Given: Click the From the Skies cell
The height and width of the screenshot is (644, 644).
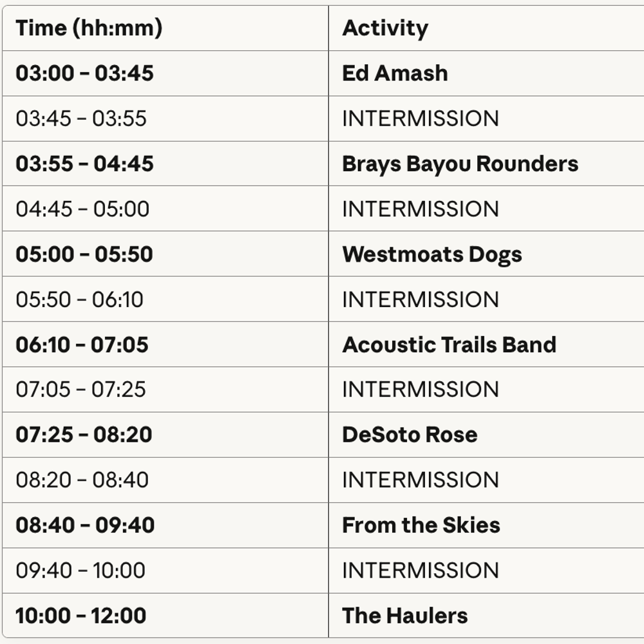Looking at the screenshot, I should tap(421, 525).
